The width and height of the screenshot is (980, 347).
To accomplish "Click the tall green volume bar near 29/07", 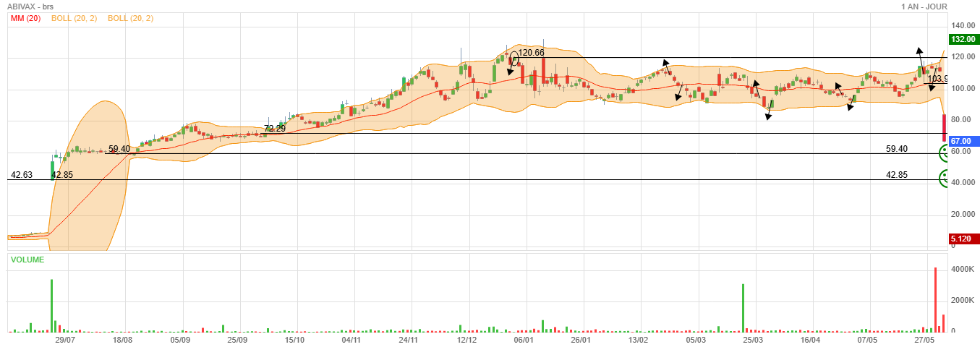I will [x=51, y=305].
